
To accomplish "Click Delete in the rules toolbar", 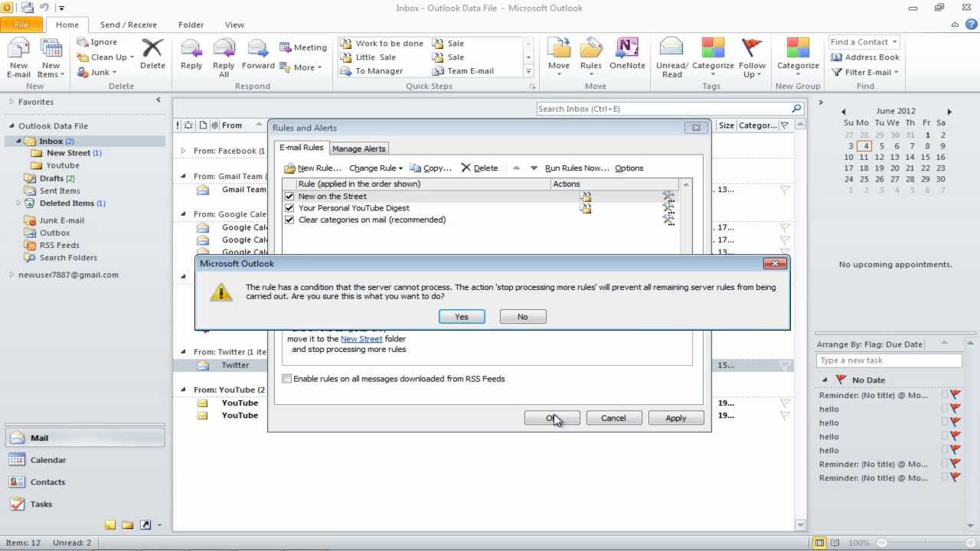I will (x=479, y=168).
